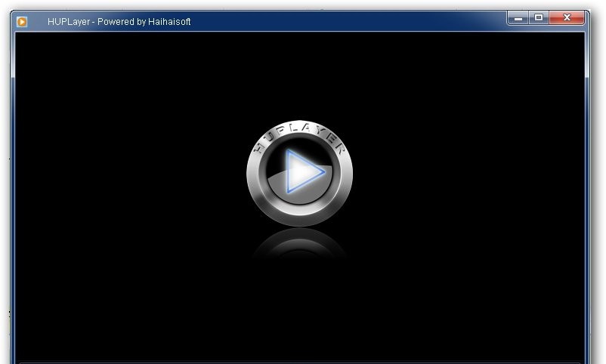Click the large HUPlayer play button
Viewport: 606px width, 364px height.
(299, 173)
